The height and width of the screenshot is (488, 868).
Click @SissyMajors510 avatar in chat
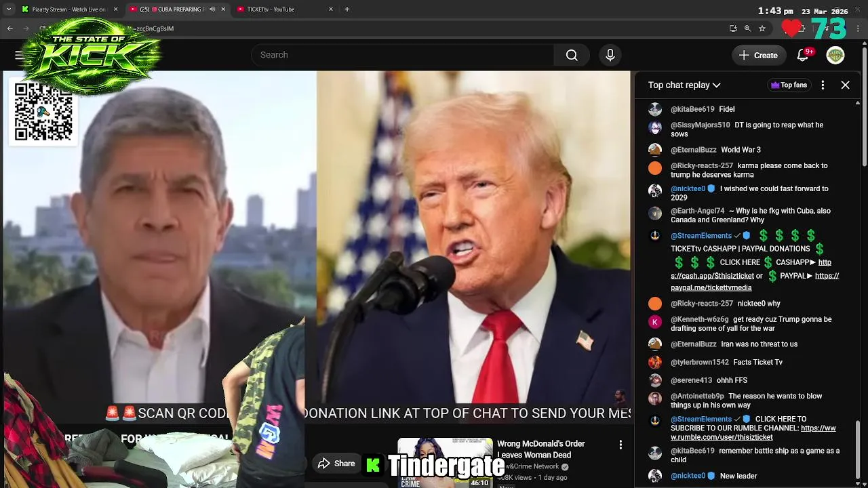pyautogui.click(x=655, y=127)
